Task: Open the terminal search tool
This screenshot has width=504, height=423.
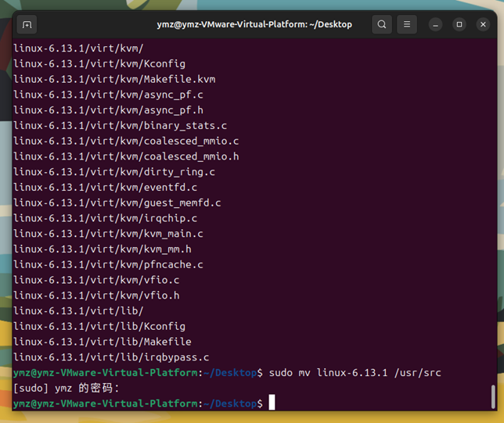Action: click(x=382, y=24)
